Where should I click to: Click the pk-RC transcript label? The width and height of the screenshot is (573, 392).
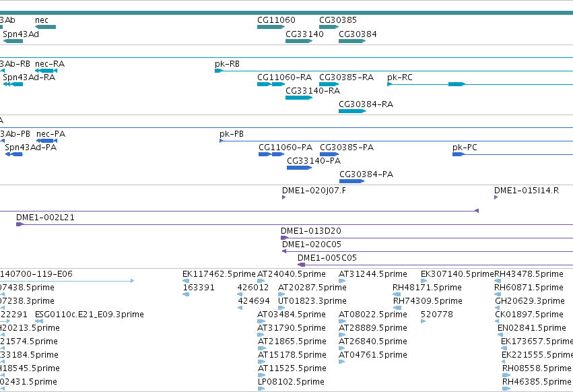[400, 77]
